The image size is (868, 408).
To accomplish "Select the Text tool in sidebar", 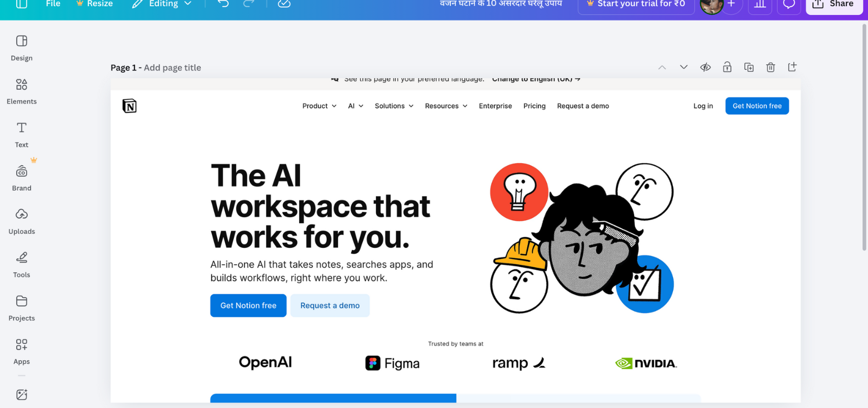I will tap(21, 135).
